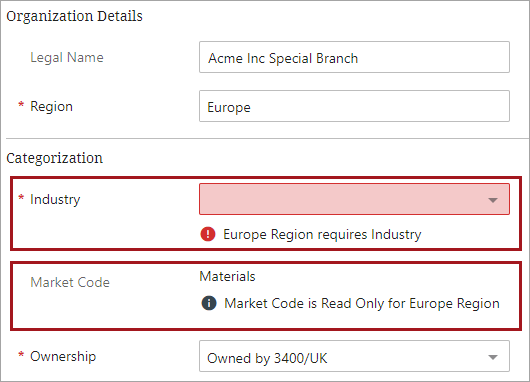Open the Industry dropdown arrow

pos(493,200)
